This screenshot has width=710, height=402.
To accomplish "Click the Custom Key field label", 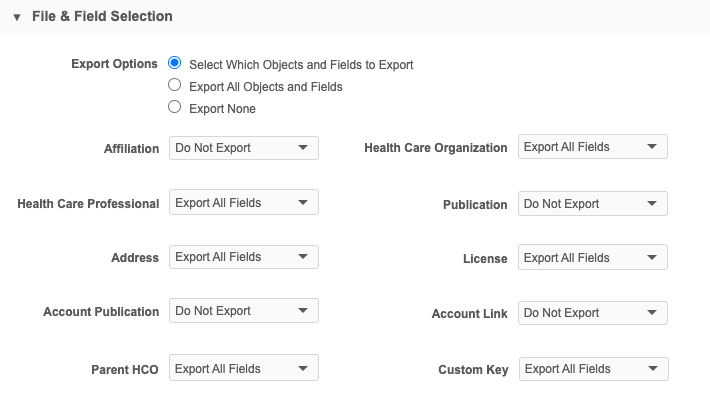I will tap(473, 370).
